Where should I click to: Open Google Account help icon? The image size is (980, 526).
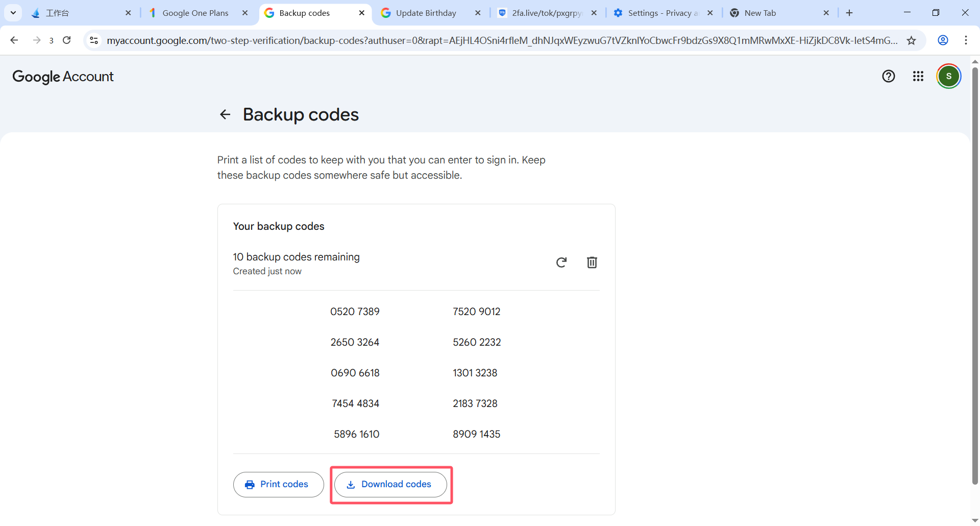pyautogui.click(x=888, y=76)
